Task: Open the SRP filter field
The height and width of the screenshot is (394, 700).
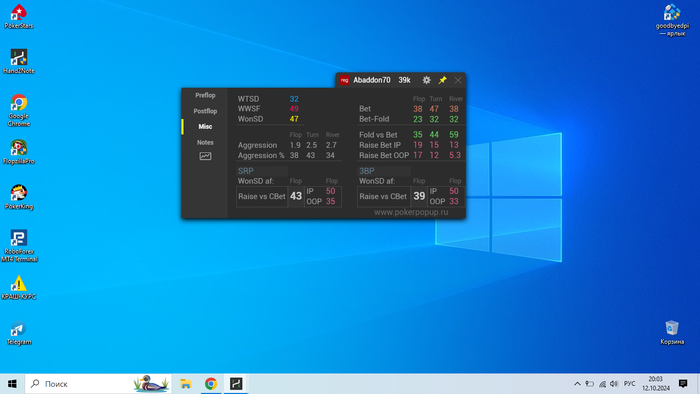Action: tap(262, 171)
